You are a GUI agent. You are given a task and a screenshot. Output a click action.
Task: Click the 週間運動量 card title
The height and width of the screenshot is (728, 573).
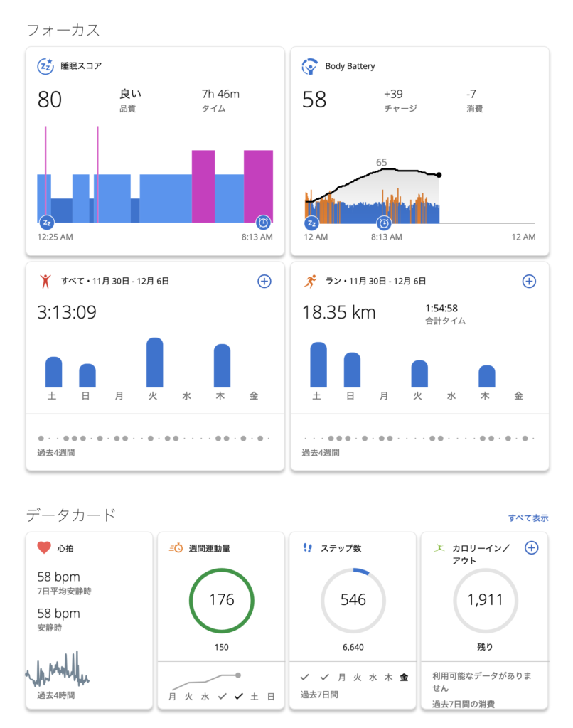[210, 548]
